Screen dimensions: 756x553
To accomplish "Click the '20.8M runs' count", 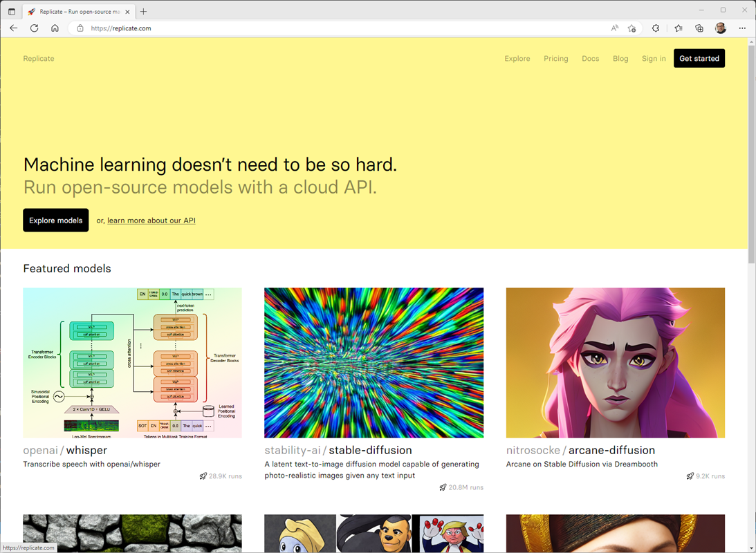I will [465, 487].
